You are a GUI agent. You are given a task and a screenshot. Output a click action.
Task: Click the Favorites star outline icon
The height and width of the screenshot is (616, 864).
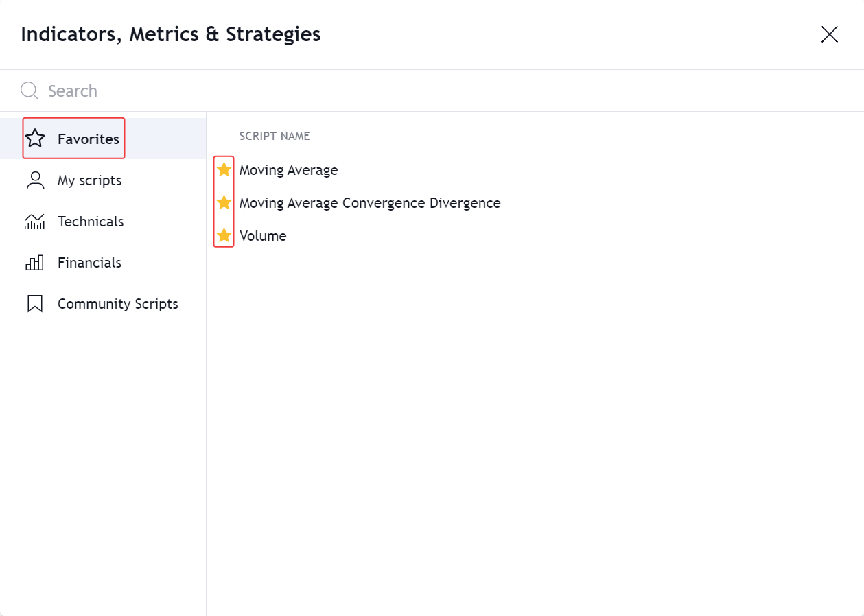(x=35, y=139)
